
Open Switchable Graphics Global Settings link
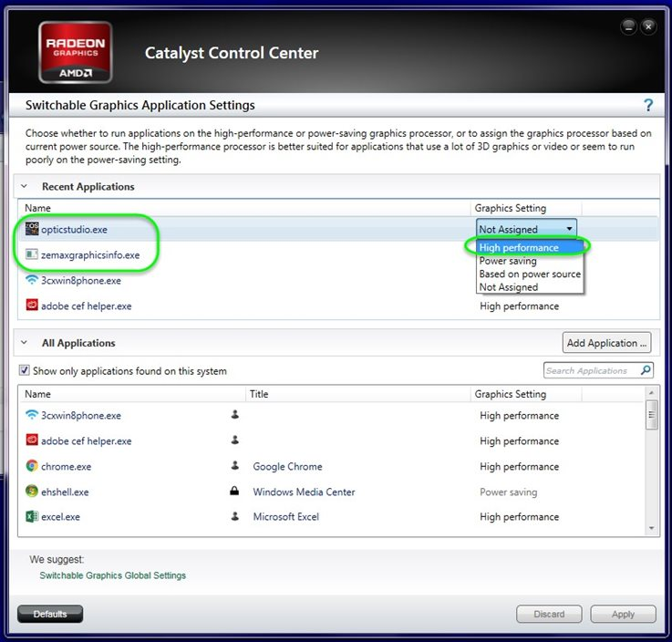coord(112,575)
